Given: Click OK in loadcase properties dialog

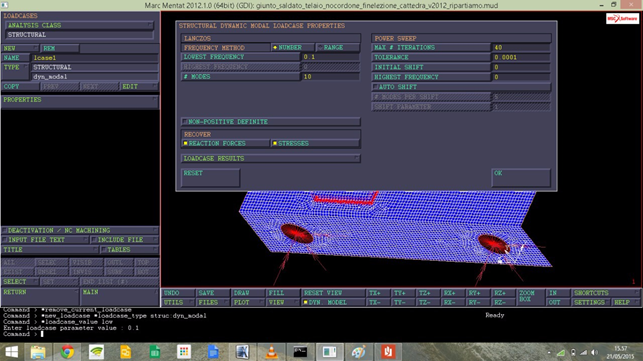Looking at the screenshot, I should 521,177.
